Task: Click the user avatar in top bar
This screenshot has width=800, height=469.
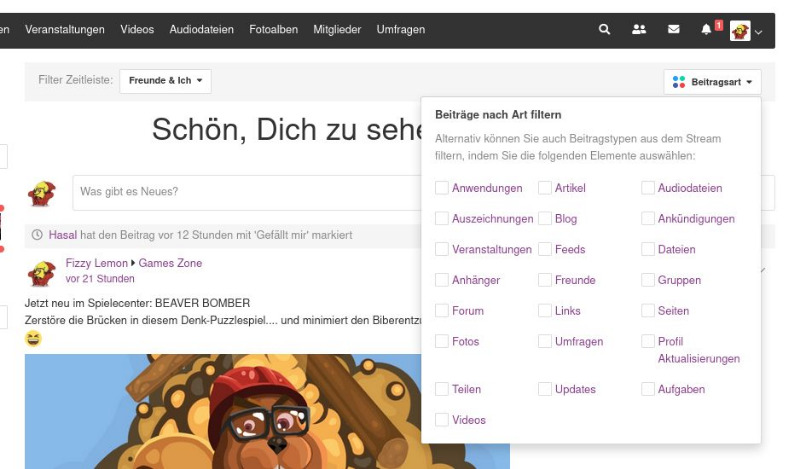Action: (740, 31)
